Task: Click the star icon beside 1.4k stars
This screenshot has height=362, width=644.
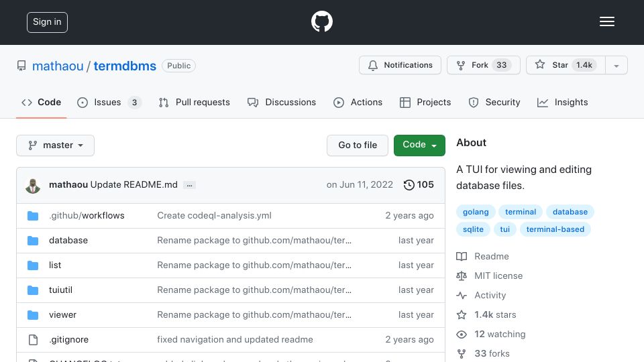Action: click(x=462, y=315)
